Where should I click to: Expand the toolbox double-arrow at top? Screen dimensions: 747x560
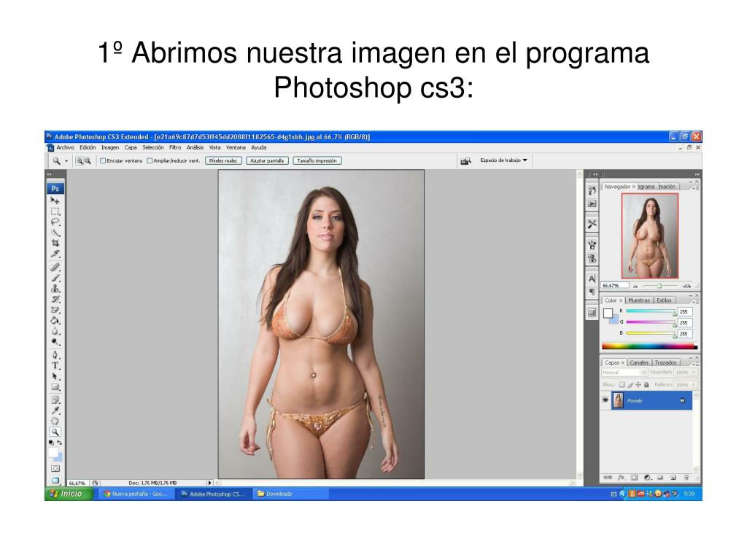tap(49, 174)
